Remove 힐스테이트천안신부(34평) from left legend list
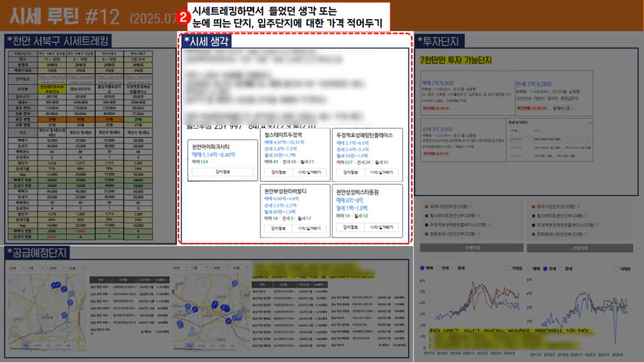644x362 pixels. 478,215
